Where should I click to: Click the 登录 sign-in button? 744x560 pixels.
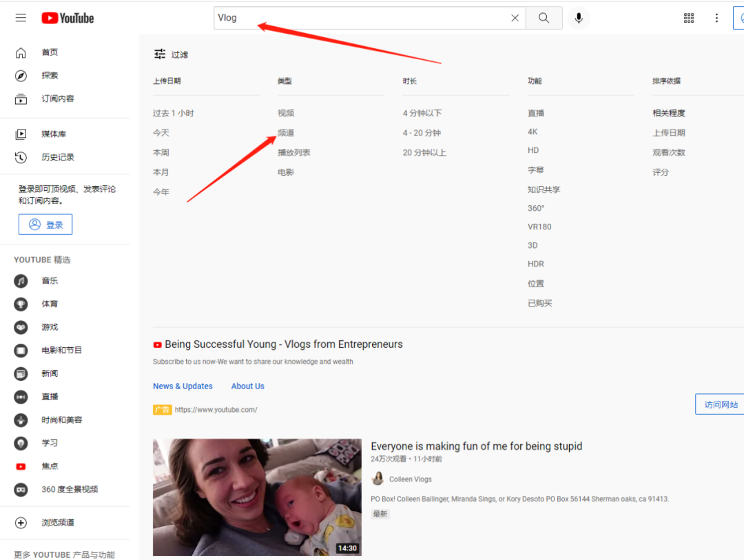click(x=45, y=225)
